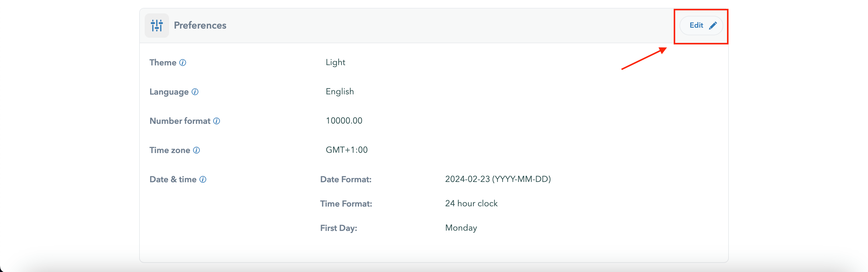Click the Preferences section title

coord(200,26)
